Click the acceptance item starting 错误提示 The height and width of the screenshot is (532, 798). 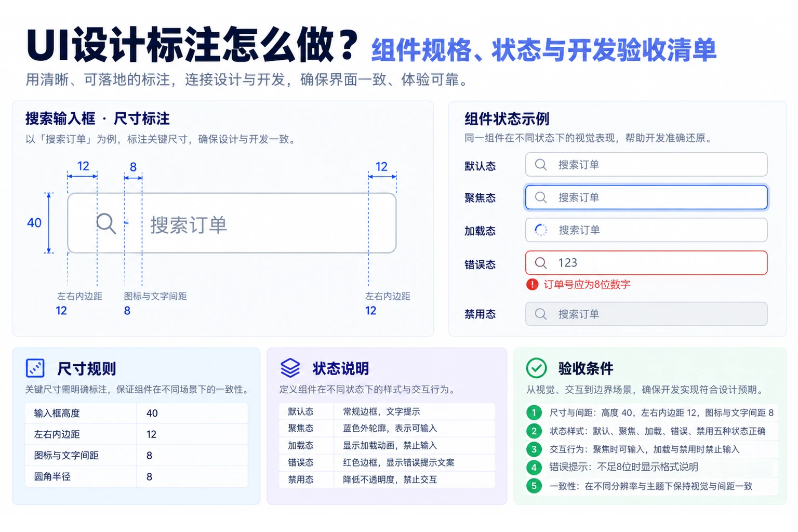click(x=623, y=467)
